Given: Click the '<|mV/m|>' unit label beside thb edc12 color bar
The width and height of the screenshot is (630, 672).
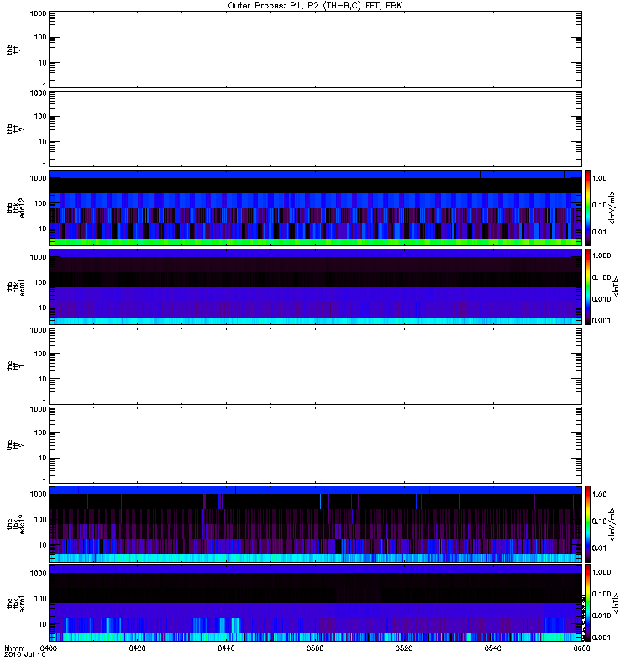Looking at the screenshot, I should [612, 207].
